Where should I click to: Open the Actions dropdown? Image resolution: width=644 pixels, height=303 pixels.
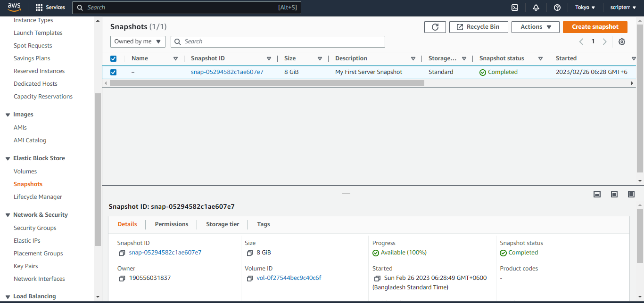point(536,27)
